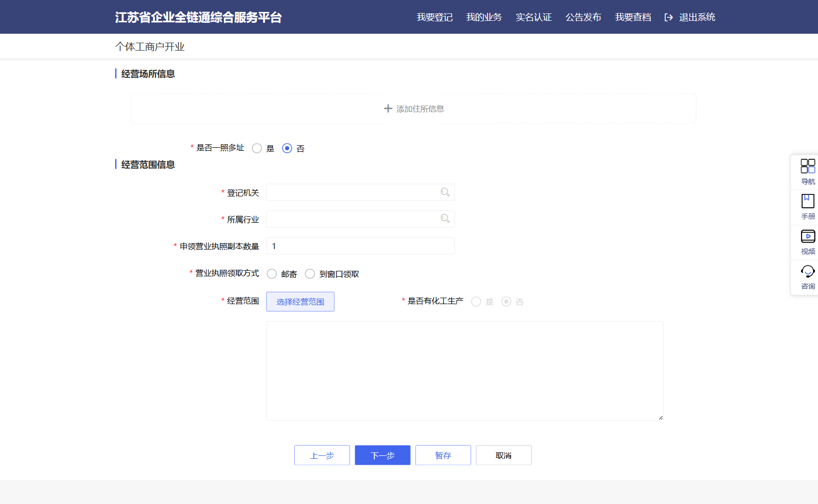Open the 公告发布 menu
Image resolution: width=818 pixels, height=504 pixels.
click(583, 17)
